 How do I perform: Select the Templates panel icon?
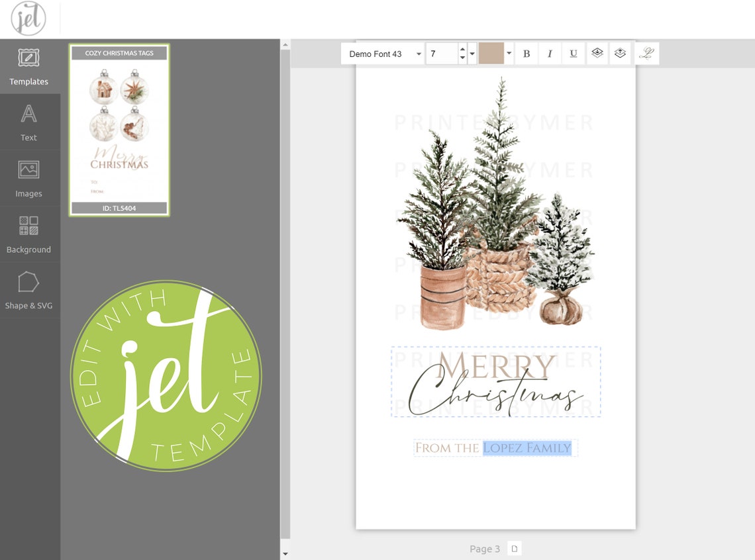pos(28,66)
